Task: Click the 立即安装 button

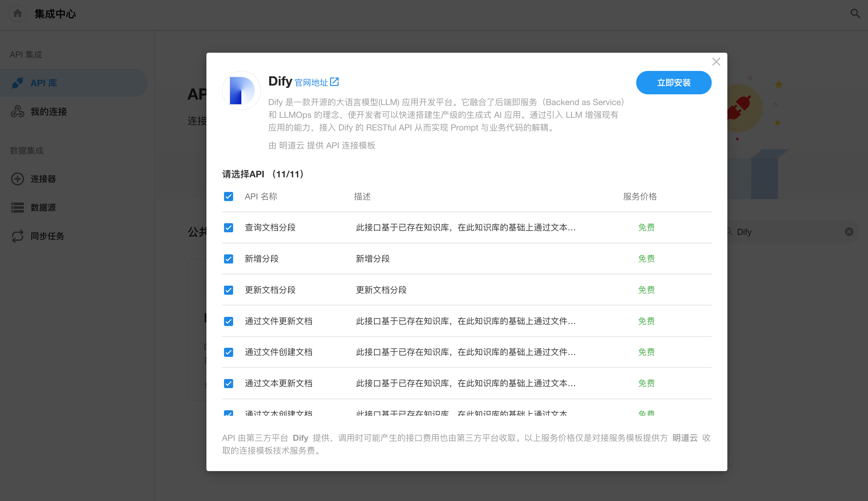Action: pyautogui.click(x=674, y=83)
